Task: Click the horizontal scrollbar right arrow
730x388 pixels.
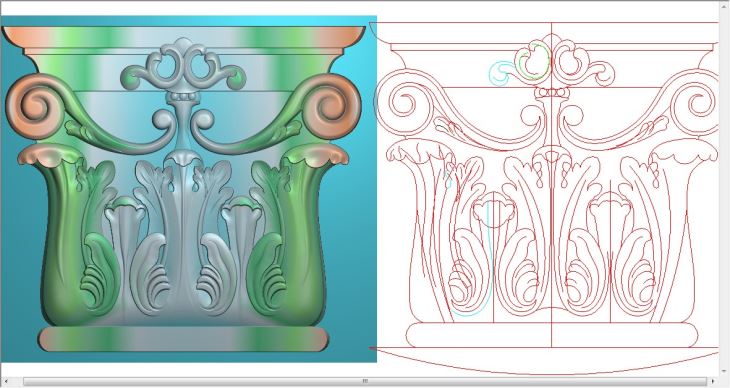Action: tap(713, 381)
